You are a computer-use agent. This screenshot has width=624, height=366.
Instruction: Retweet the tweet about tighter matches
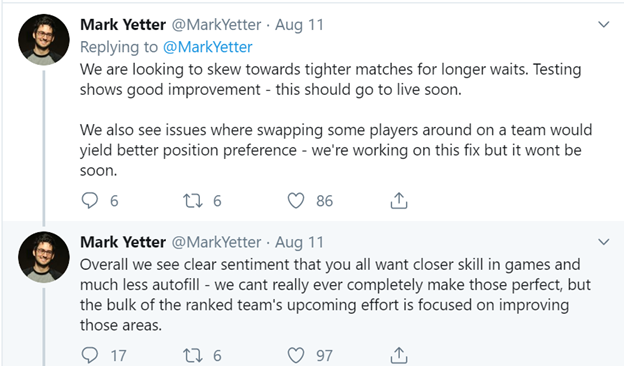tap(193, 201)
